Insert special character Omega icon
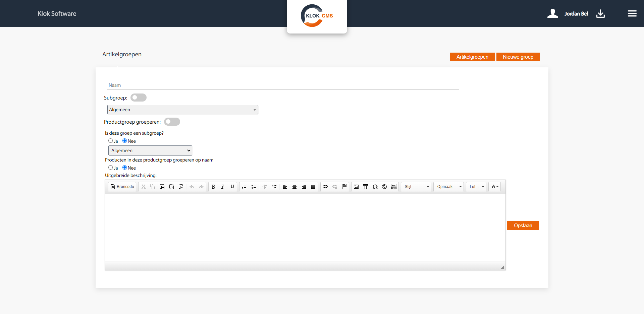Screen dimensions: 644x314 coord(375,187)
